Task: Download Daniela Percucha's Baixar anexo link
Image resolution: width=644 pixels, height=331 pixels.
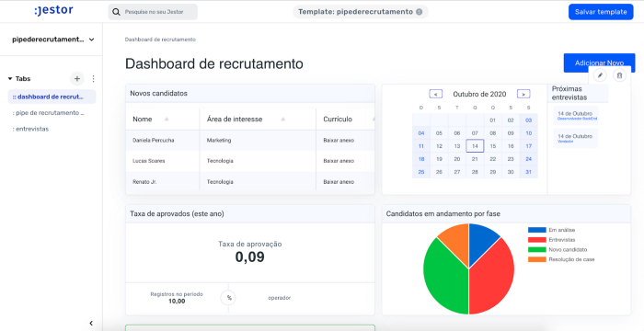Action: 339,141
